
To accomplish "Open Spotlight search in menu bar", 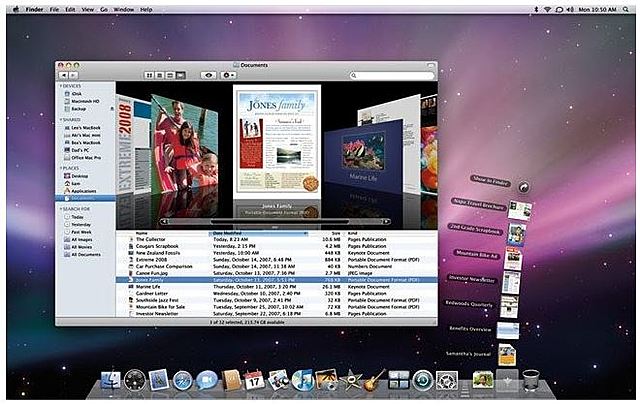I will click(626, 9).
